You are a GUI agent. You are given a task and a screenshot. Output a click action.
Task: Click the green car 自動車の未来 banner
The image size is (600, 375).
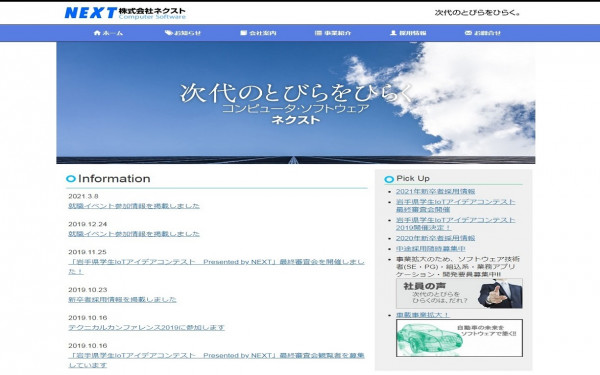459,338
